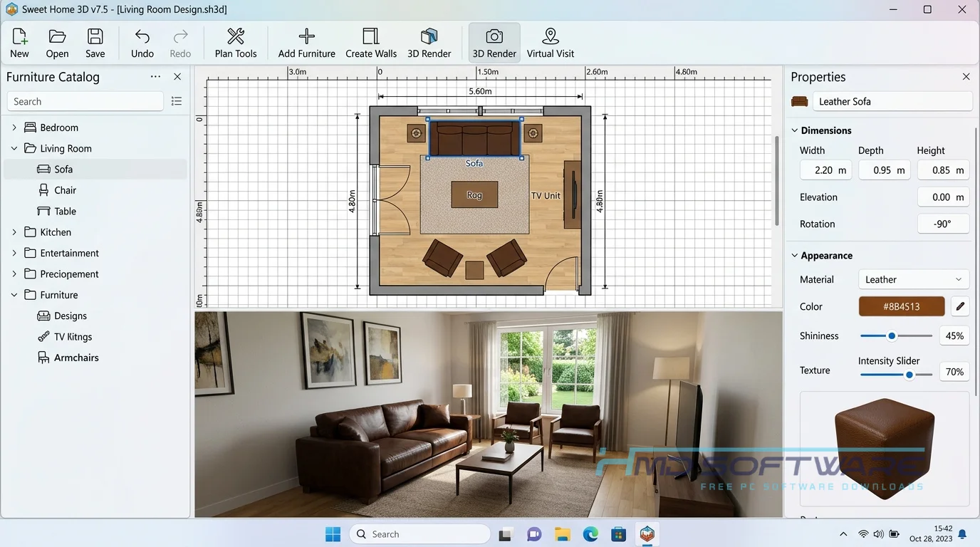980x547 pixels.
Task: Collapse the Furniture category
Action: 14,295
